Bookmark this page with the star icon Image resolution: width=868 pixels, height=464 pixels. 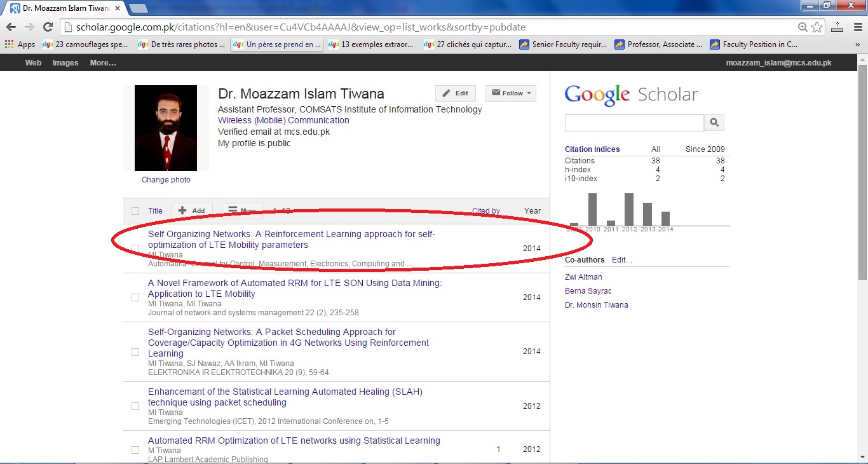tap(817, 27)
